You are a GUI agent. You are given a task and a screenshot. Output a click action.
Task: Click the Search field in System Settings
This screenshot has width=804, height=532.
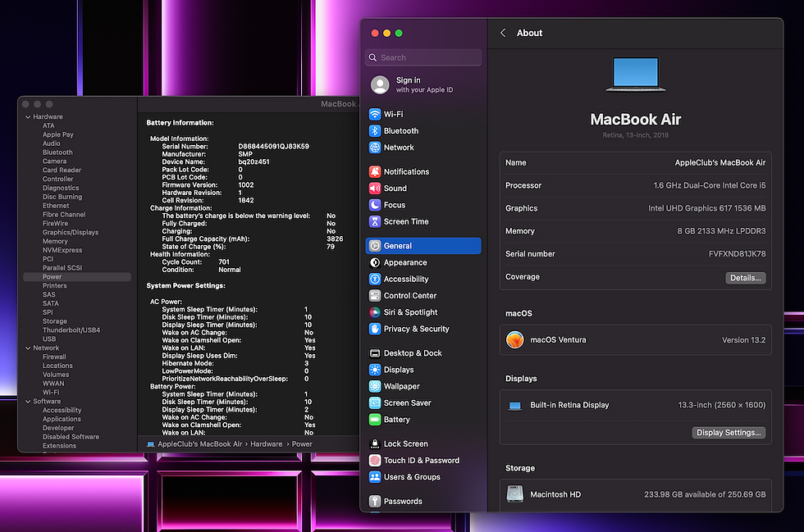pyautogui.click(x=423, y=57)
